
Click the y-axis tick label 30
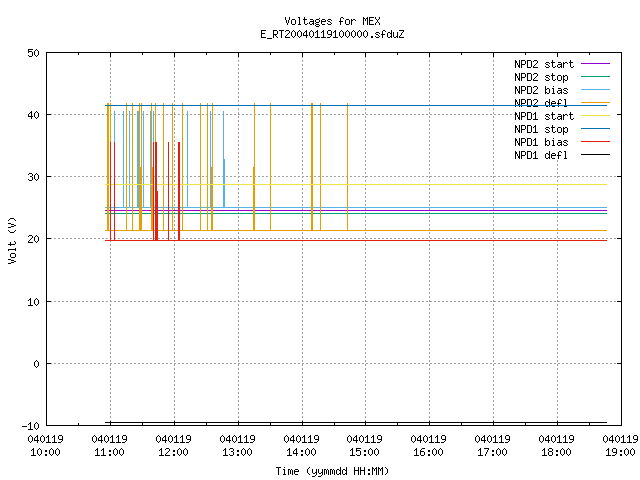click(x=33, y=177)
